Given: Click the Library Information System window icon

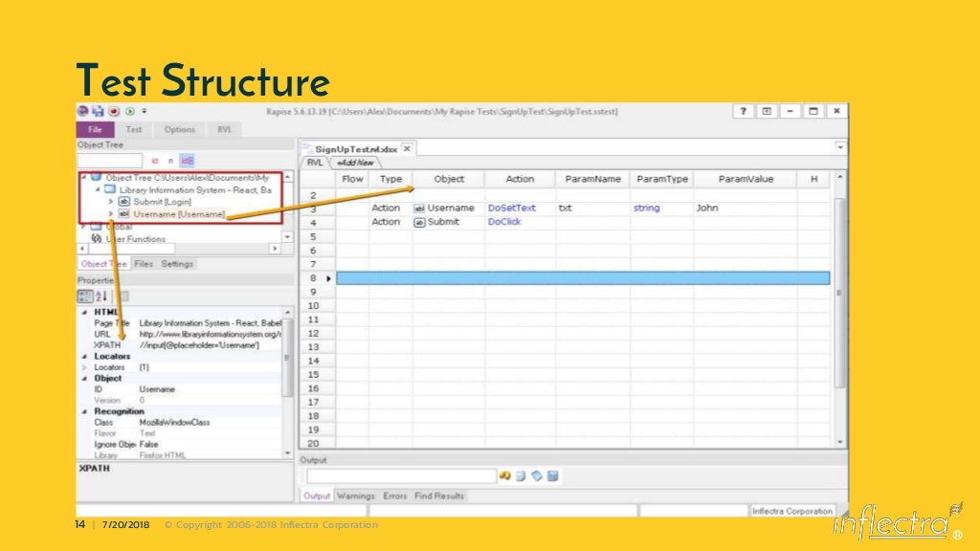Looking at the screenshot, I should tap(110, 189).
